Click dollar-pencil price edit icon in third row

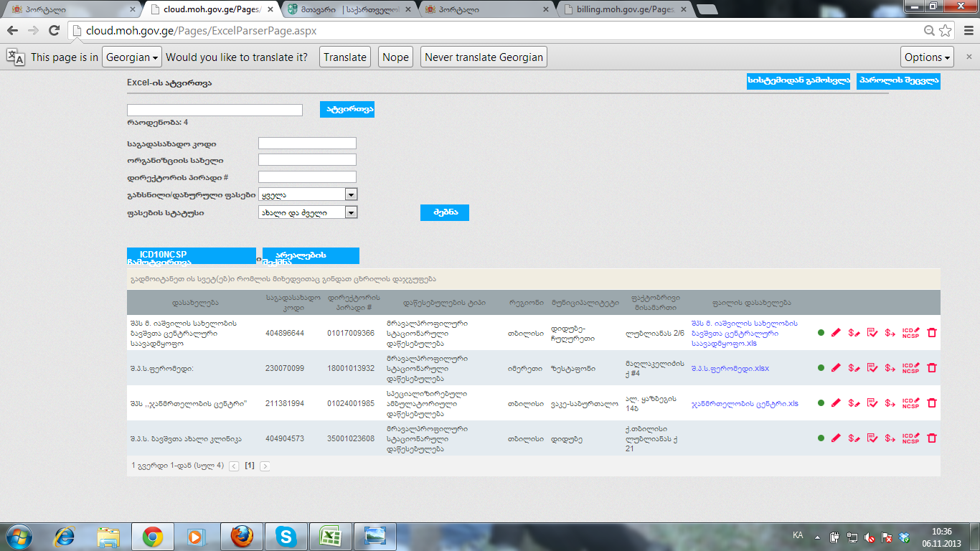click(854, 403)
